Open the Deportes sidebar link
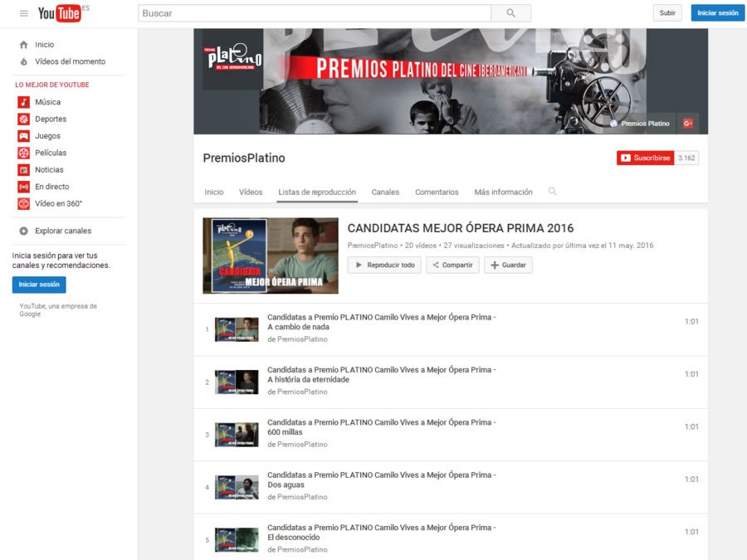The image size is (747, 560). (x=51, y=119)
